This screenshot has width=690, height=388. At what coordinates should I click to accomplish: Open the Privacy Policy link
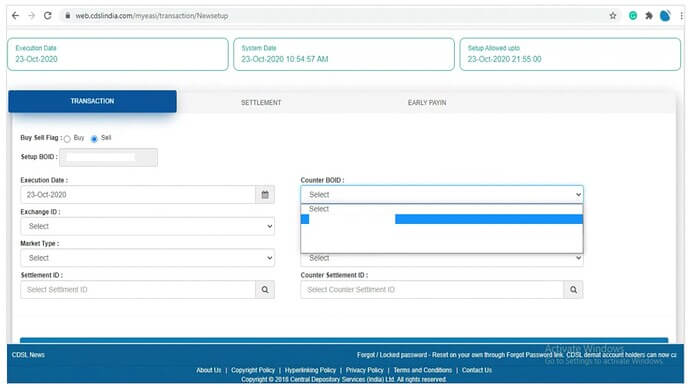point(364,370)
